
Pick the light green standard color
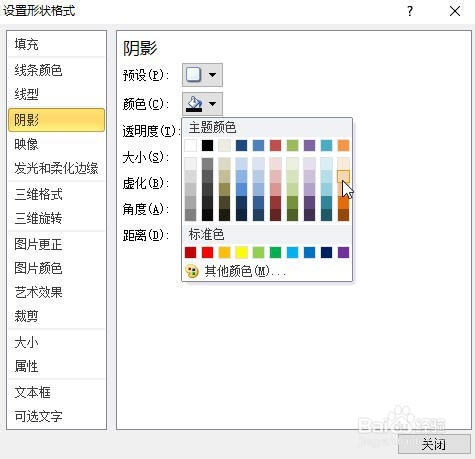click(258, 253)
